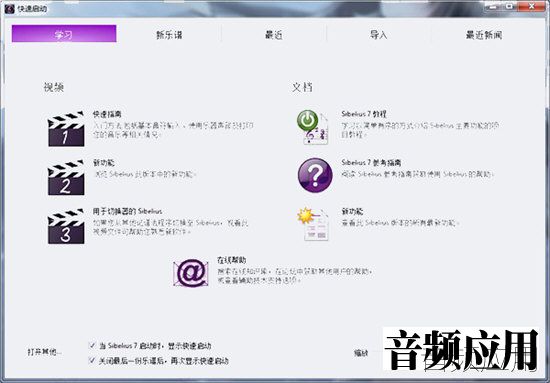Click the 快速指南 video title link
550x383 pixels.
click(x=107, y=114)
